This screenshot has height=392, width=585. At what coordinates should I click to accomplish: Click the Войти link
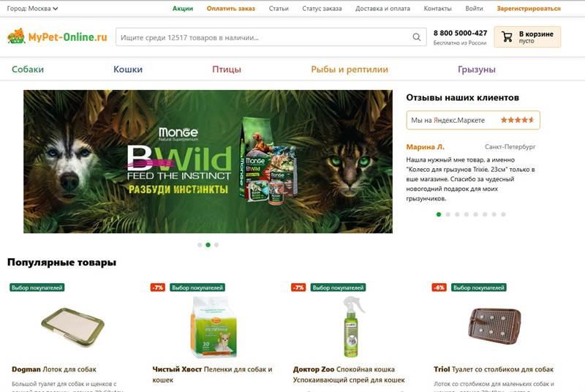[x=474, y=8]
